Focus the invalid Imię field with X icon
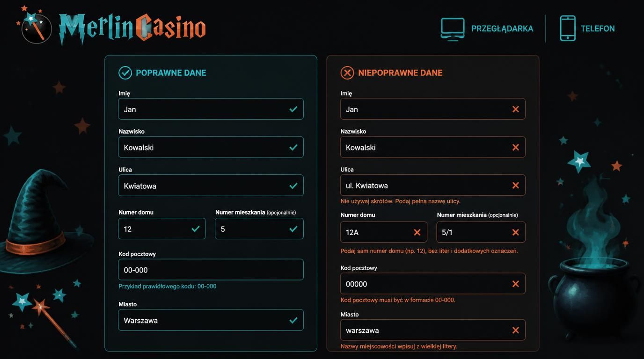 point(433,109)
